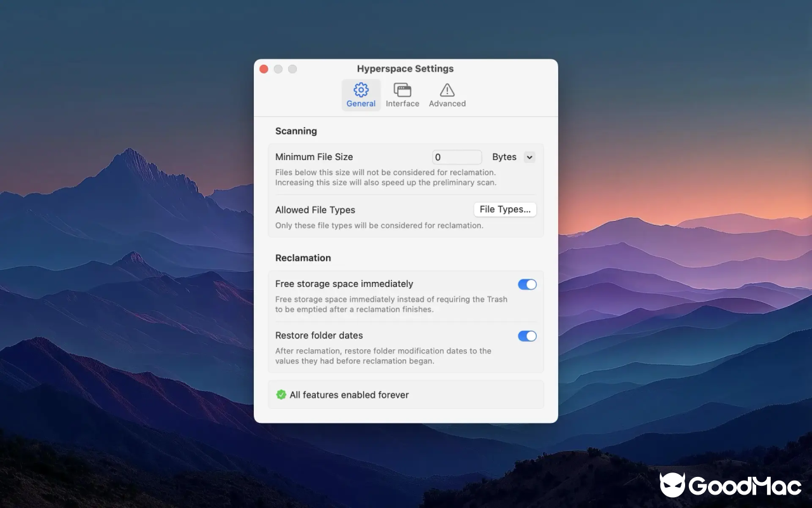The width and height of the screenshot is (812, 508).
Task: Click the 'Files below this size' description
Action: 386,178
